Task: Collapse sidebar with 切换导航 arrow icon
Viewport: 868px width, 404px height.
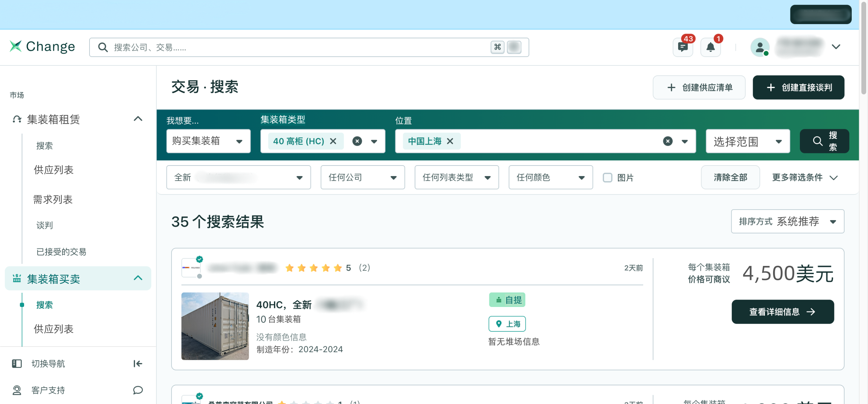Action: pos(138,364)
